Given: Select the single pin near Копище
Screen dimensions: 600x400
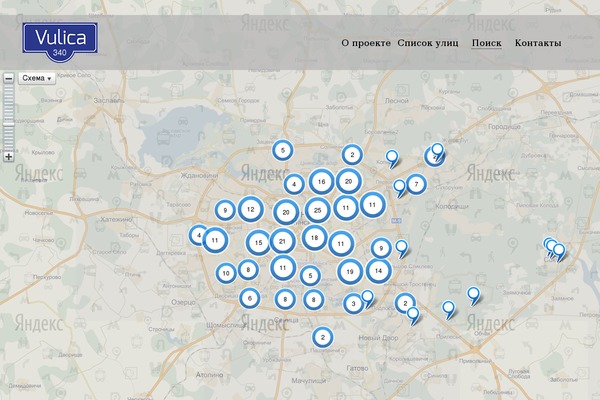Looking at the screenshot, I should [x=391, y=157].
